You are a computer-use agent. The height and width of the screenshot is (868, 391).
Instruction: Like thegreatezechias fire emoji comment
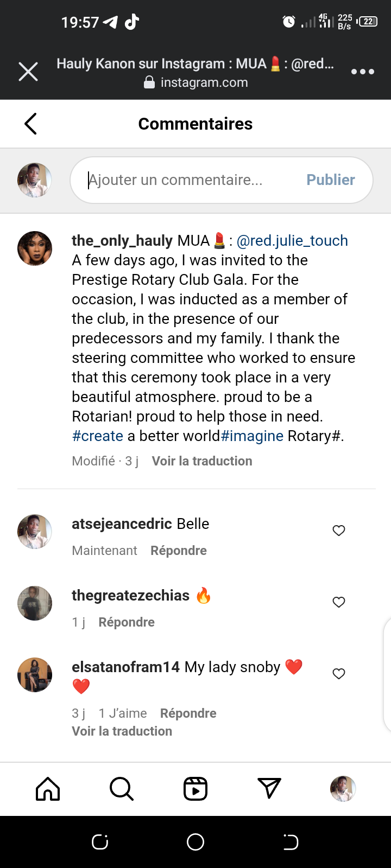point(339,602)
